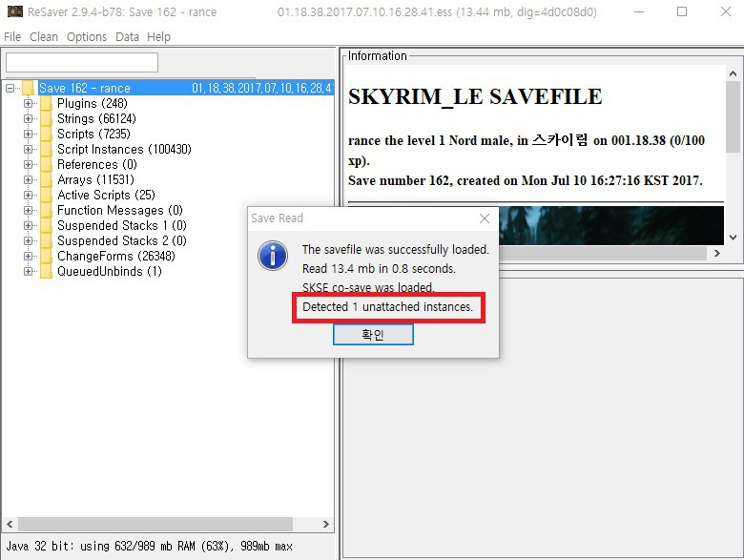Click the Plugins folder icon

coord(46,103)
